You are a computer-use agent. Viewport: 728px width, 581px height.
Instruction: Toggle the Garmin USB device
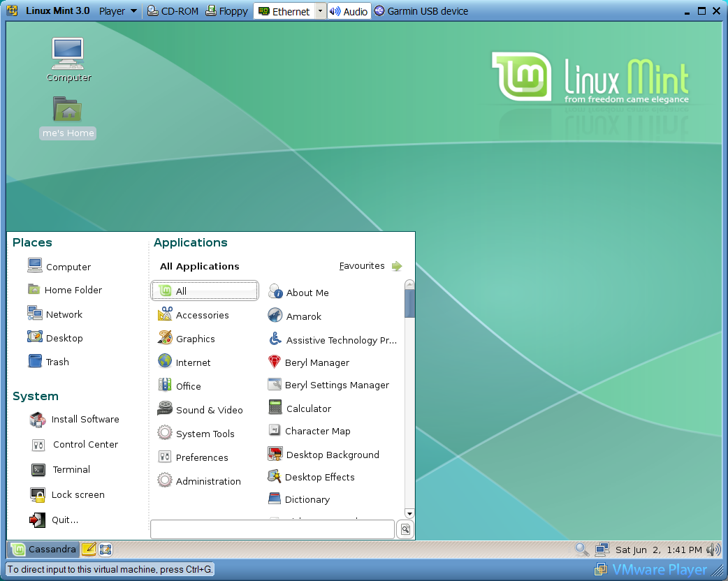point(421,10)
